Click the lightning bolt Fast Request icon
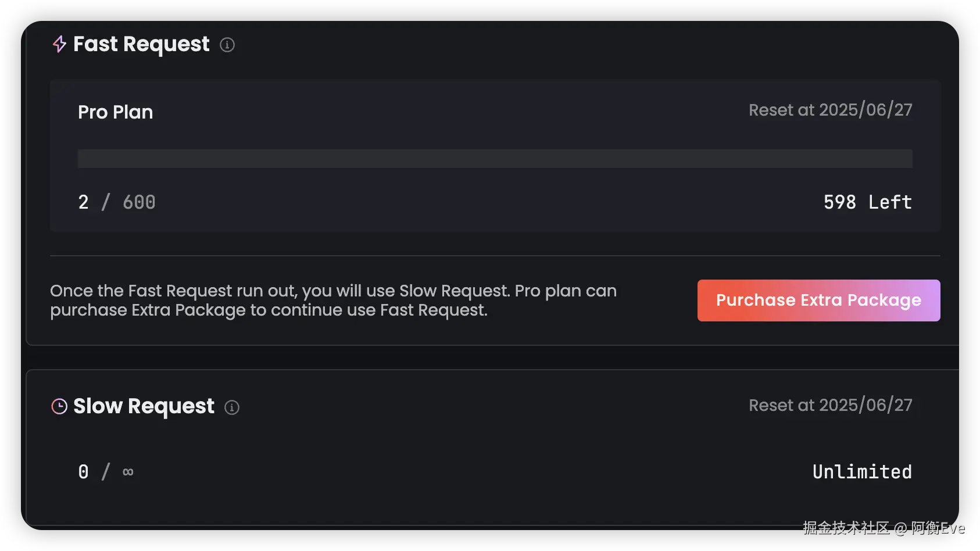This screenshot has height=551, width=980. pyautogui.click(x=59, y=44)
